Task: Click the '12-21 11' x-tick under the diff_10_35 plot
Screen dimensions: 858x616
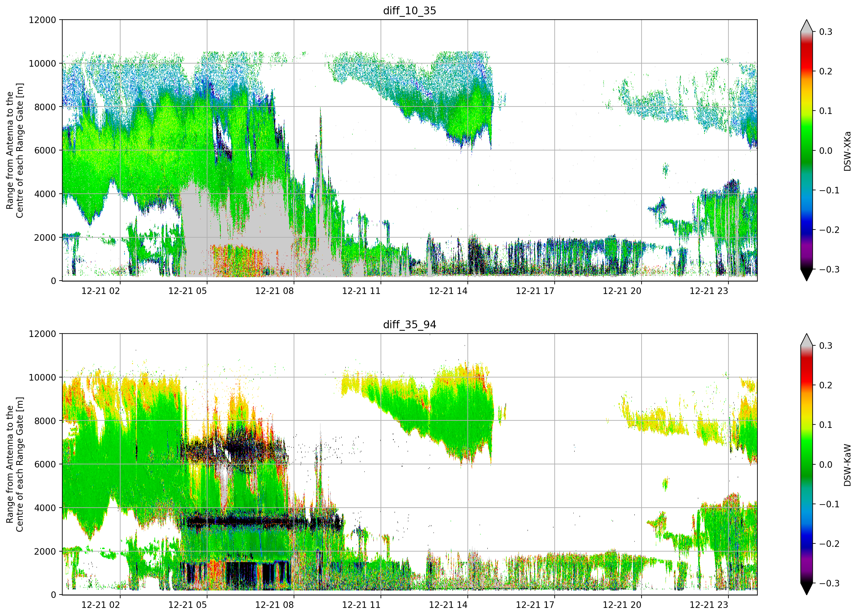Action: click(361, 291)
